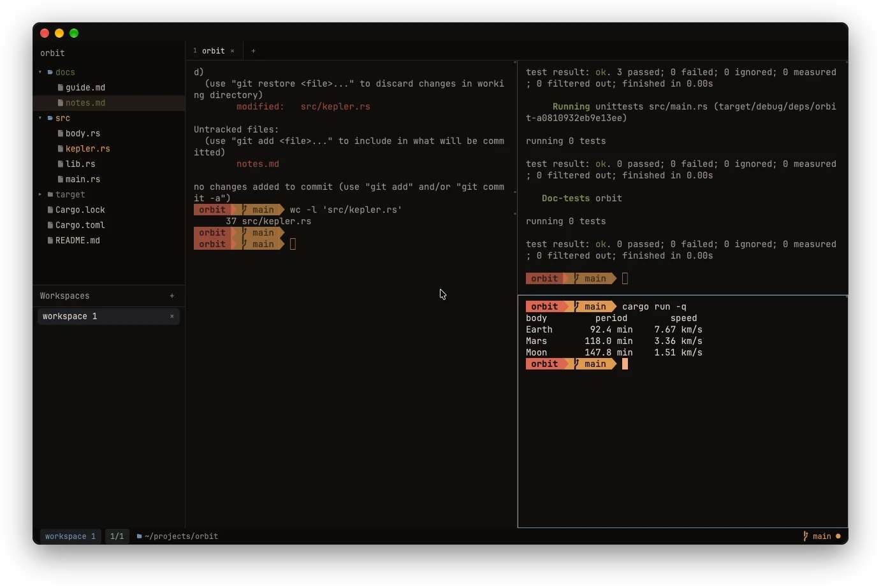Click the "Doc-tests orbit" line
Viewport: 881px width, 588px height.
(582, 198)
